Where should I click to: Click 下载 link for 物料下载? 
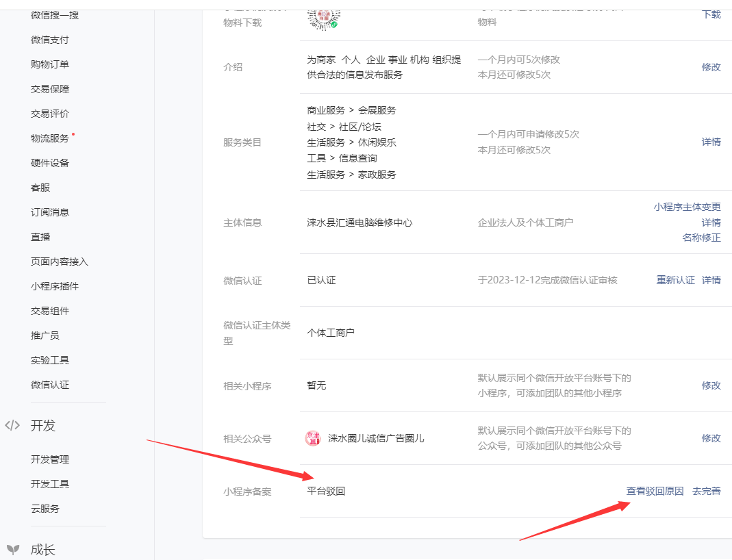coord(711,14)
